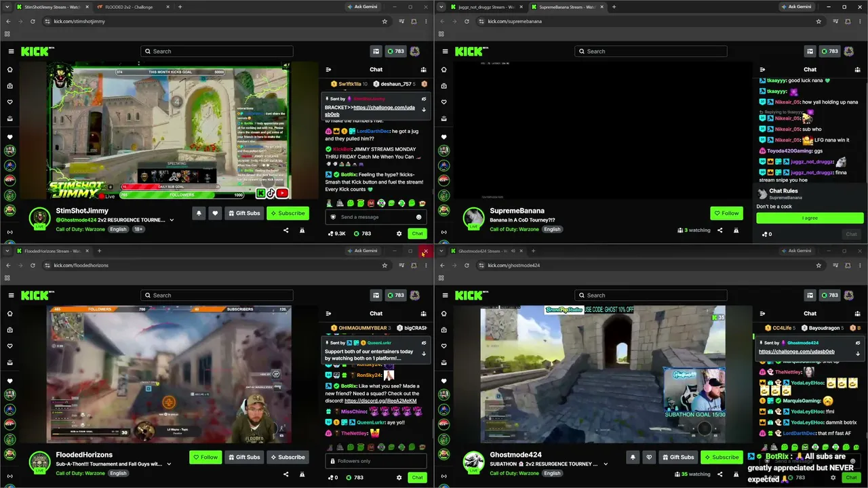This screenshot has width=868, height=488.
Task: Open challonge link pinned in Ghostmode424 chat
Action: (797, 352)
